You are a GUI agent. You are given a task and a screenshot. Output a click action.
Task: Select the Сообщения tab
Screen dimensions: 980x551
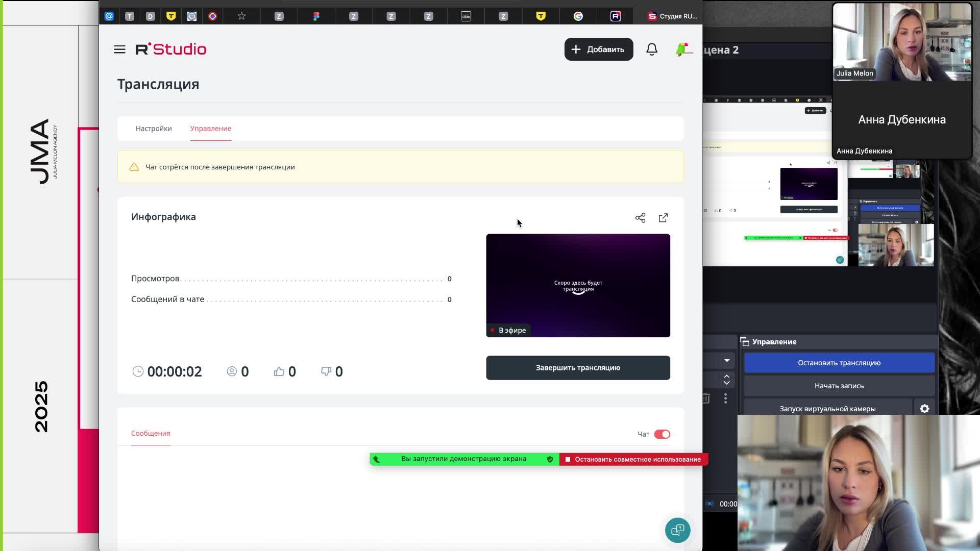[151, 433]
